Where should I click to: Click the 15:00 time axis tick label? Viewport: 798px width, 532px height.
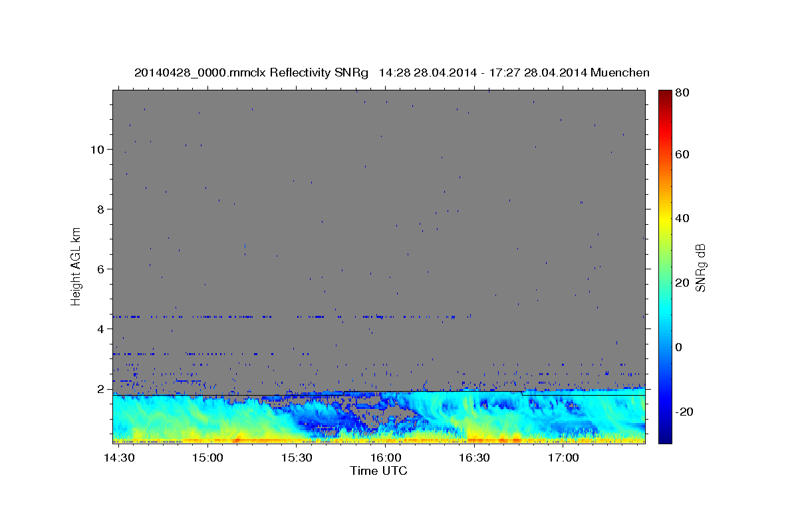(209, 458)
